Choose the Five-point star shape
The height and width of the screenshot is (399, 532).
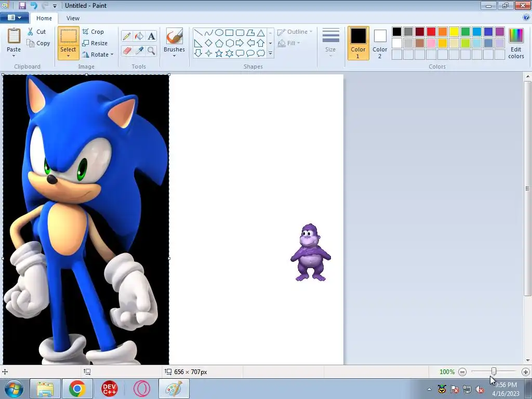point(219,54)
